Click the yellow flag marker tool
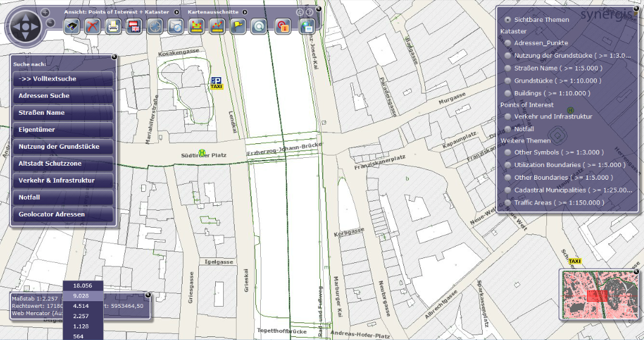The image size is (644, 340). (x=238, y=26)
